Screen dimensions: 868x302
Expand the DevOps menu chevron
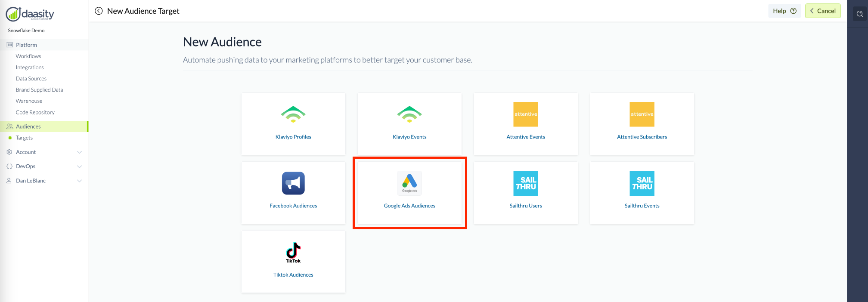pyautogui.click(x=79, y=166)
